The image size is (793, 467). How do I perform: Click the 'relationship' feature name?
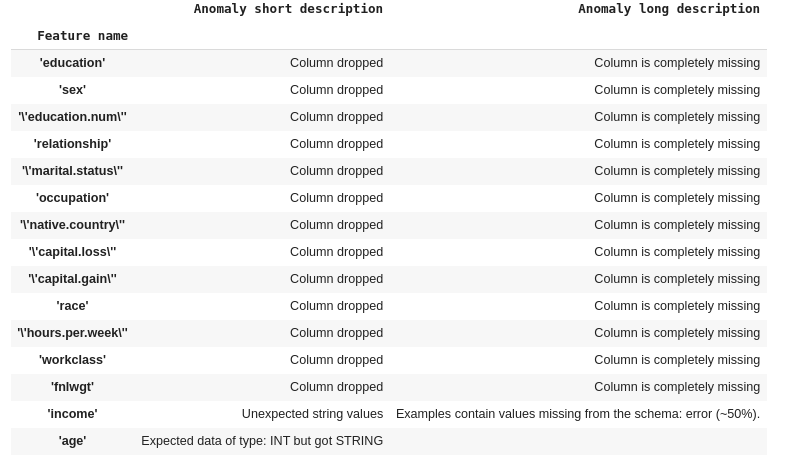tap(72, 144)
